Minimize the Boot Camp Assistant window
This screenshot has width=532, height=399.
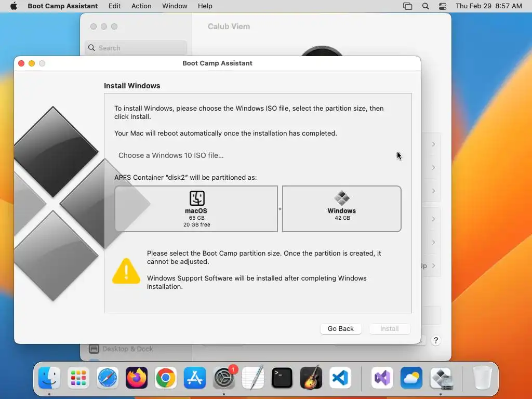click(32, 63)
